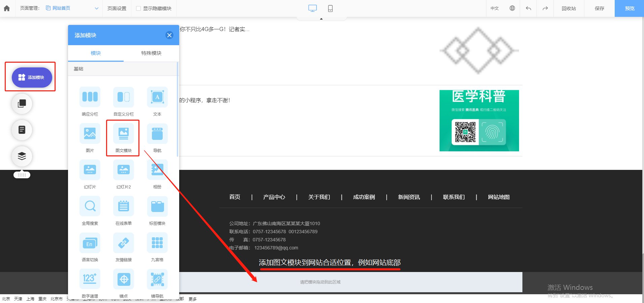Select the 锚导航 anchor navigation module icon
644x303 pixels.
tap(157, 279)
